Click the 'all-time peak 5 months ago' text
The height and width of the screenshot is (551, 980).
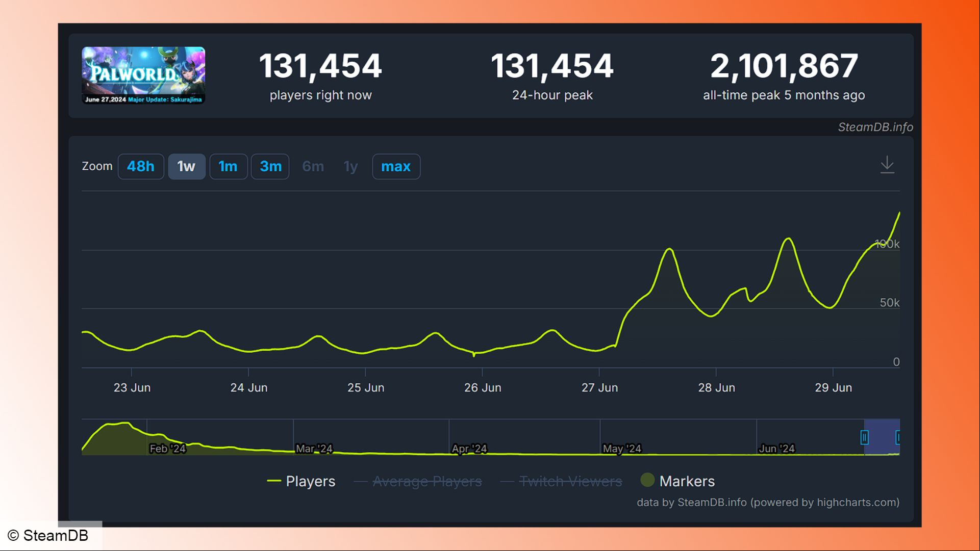pyautogui.click(x=784, y=95)
